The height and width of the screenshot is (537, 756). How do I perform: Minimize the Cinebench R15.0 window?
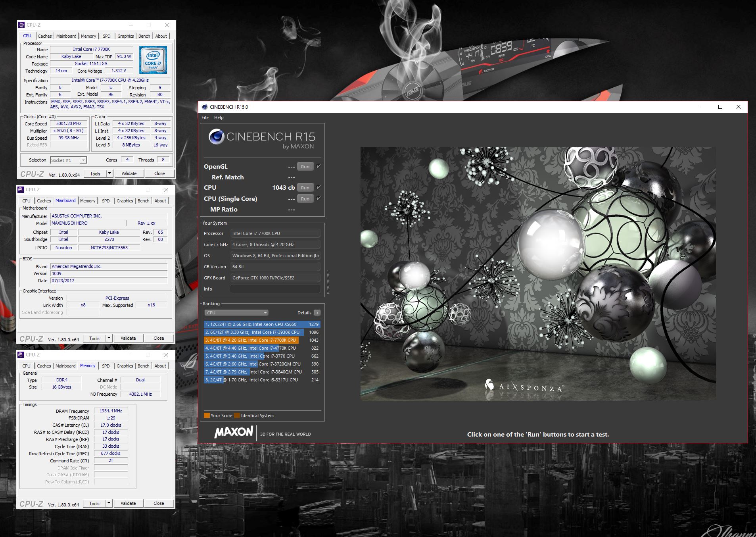coord(702,107)
